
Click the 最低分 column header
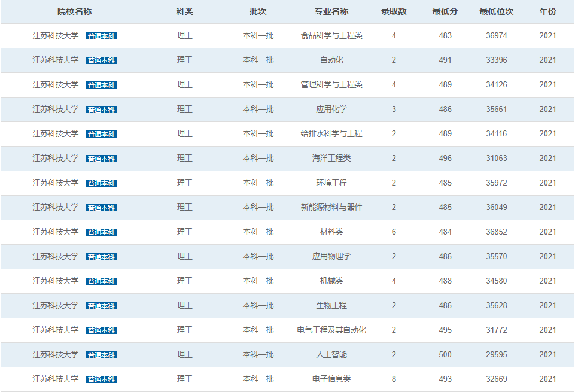click(x=445, y=12)
